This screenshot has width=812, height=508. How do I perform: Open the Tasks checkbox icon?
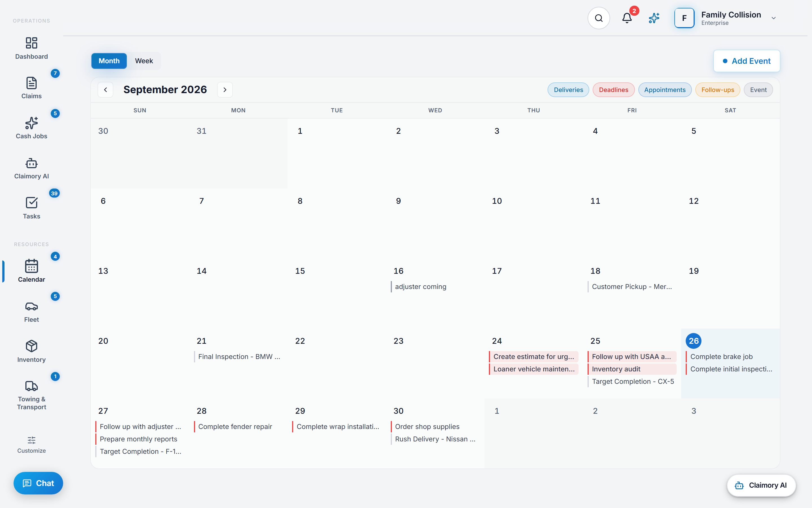pyautogui.click(x=31, y=203)
